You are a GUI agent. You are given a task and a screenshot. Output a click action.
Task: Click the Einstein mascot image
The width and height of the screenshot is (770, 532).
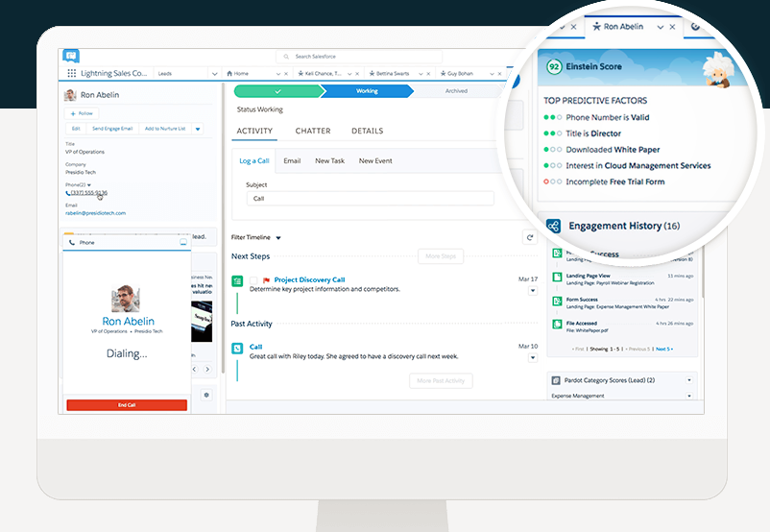click(x=718, y=70)
